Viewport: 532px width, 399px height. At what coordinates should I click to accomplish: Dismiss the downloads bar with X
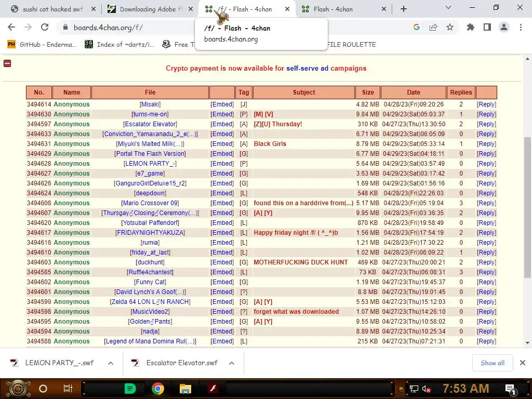click(523, 363)
